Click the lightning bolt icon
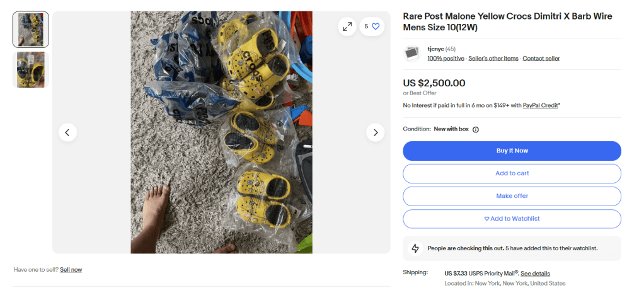 tap(415, 248)
